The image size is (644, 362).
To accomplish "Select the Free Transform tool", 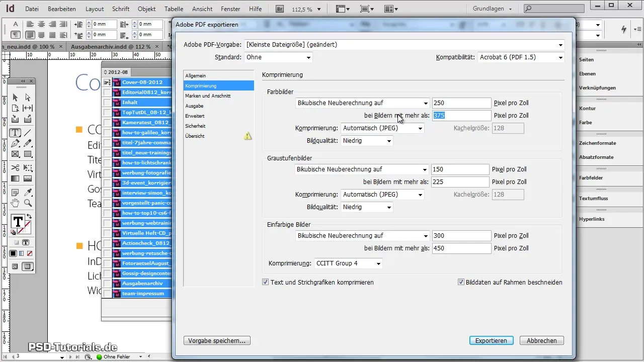I will coord(28,168).
